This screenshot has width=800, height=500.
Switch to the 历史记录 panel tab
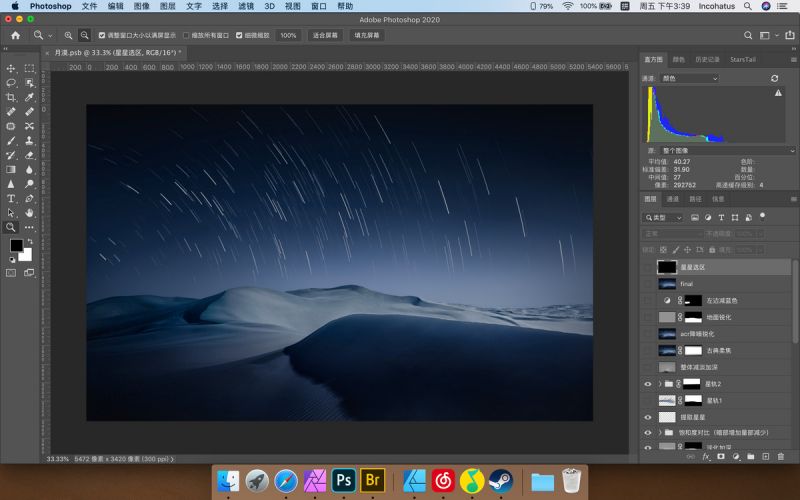[707, 60]
